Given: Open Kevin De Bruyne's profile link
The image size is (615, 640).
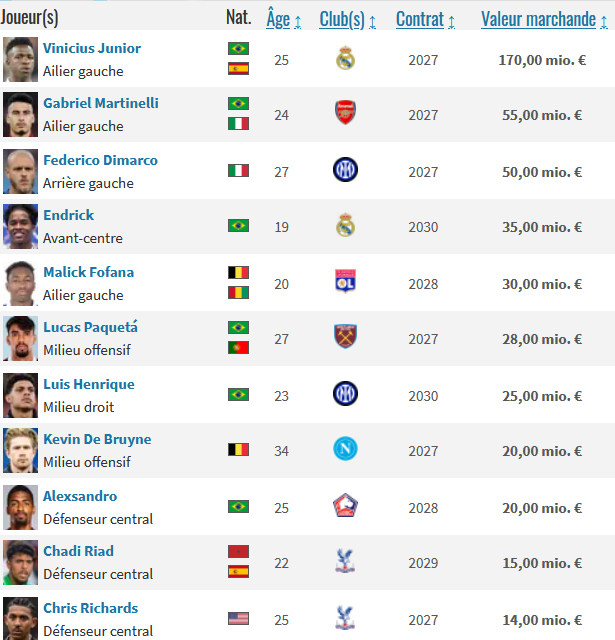Looking at the screenshot, I should [x=97, y=439].
